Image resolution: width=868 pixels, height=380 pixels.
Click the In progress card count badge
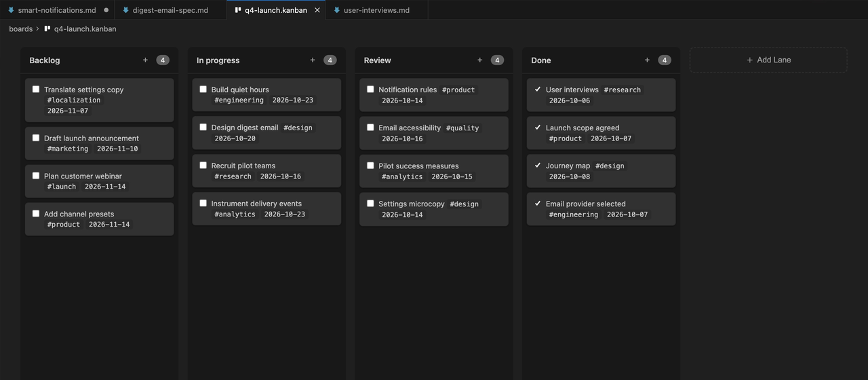tap(330, 60)
